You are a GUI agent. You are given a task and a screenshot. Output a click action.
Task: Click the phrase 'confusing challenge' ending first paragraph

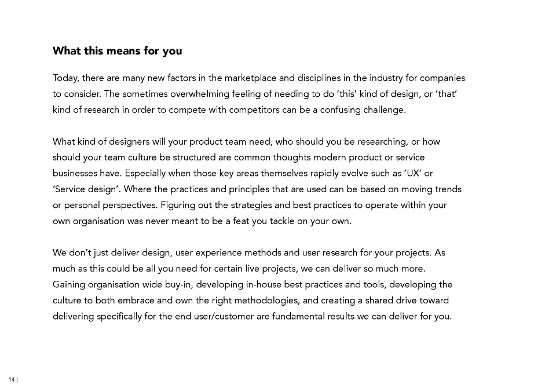tap(363, 110)
